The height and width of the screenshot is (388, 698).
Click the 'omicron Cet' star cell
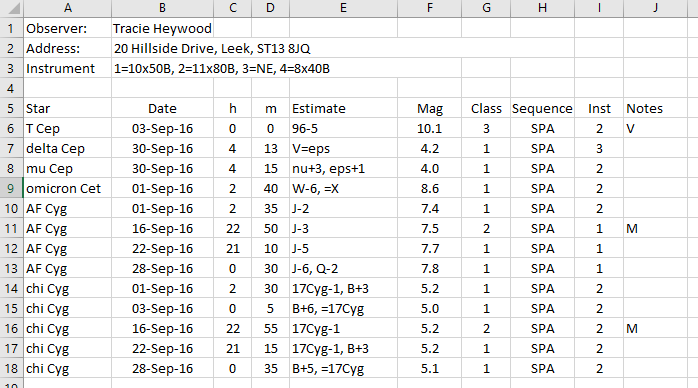(68, 189)
